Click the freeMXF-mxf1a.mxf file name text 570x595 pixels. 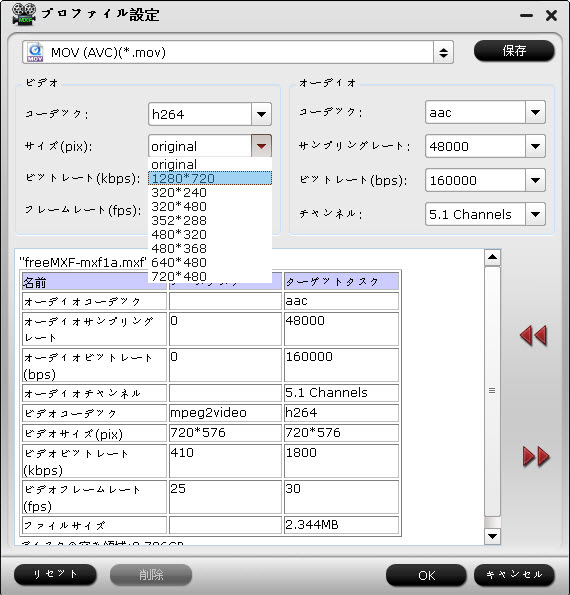tap(83, 262)
